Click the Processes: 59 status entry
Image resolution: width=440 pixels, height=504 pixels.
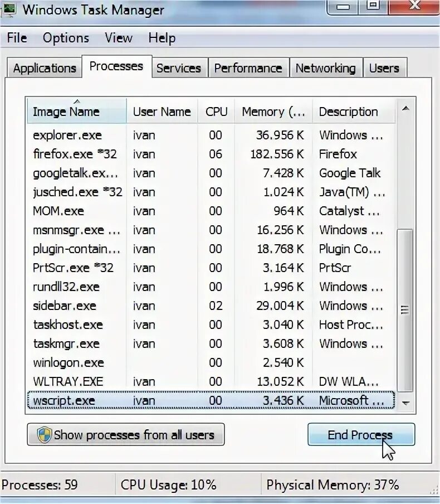point(40,484)
